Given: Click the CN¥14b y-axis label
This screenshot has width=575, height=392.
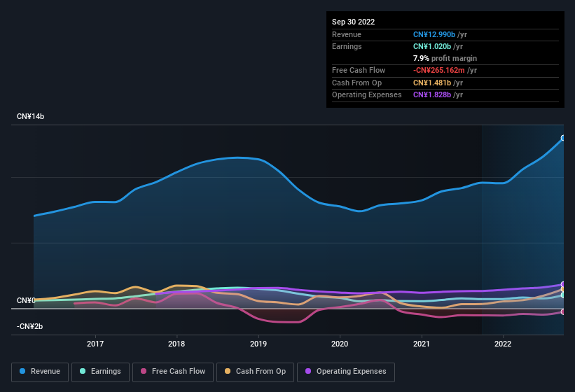Looking at the screenshot, I should (x=30, y=116).
